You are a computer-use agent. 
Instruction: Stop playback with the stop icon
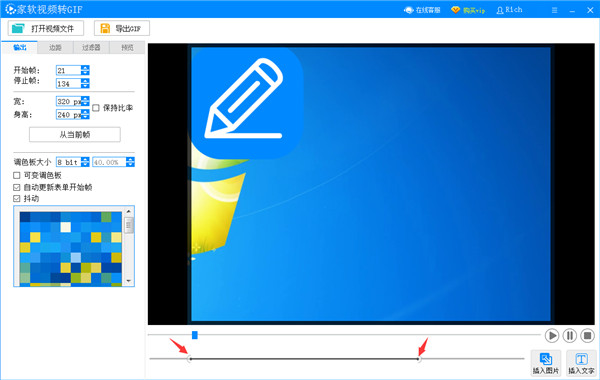point(587,336)
